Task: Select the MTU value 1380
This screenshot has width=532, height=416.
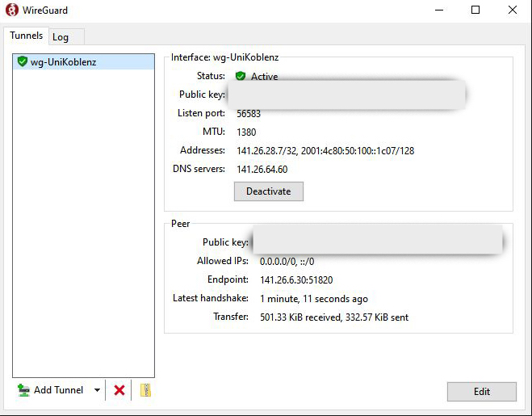Action: 246,132
